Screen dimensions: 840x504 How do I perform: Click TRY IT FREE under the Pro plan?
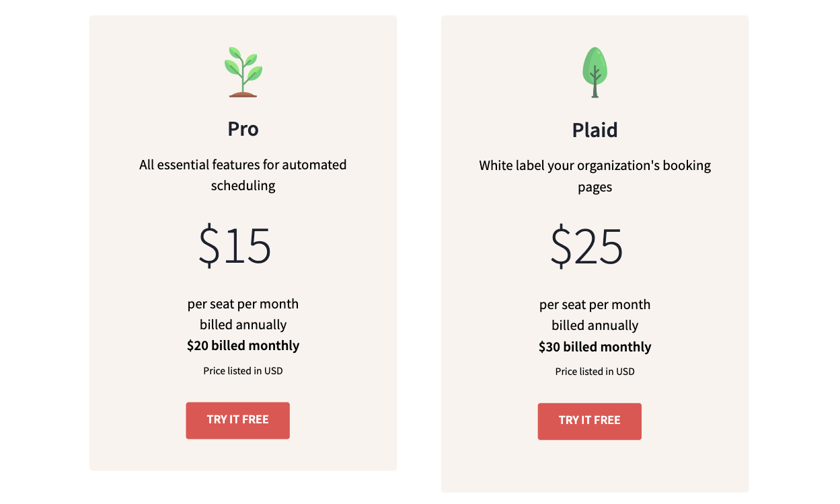(x=237, y=420)
